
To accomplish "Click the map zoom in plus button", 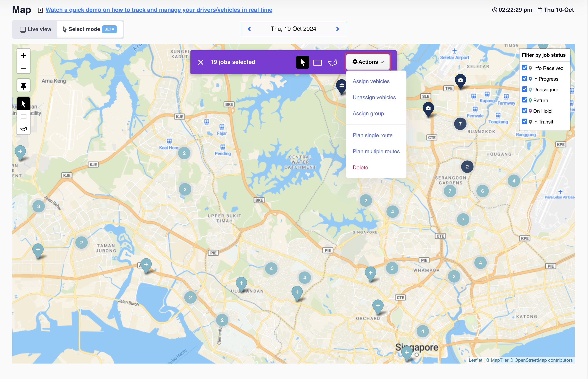I will 24,56.
